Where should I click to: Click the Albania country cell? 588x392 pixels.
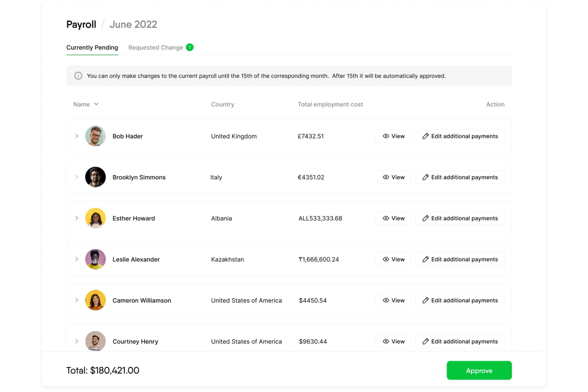coord(221,218)
